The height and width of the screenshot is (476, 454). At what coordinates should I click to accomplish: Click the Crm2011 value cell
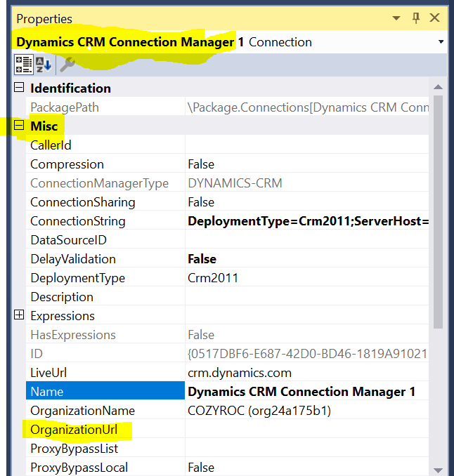pos(307,278)
